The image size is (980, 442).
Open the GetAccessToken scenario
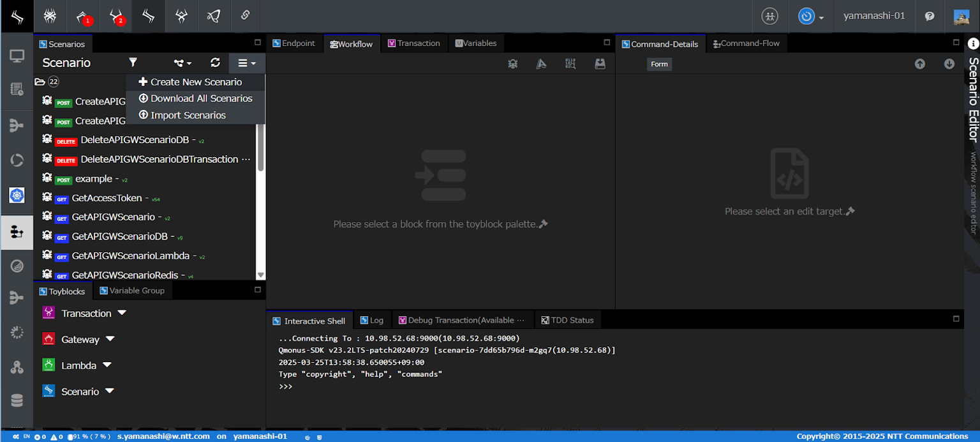point(107,198)
